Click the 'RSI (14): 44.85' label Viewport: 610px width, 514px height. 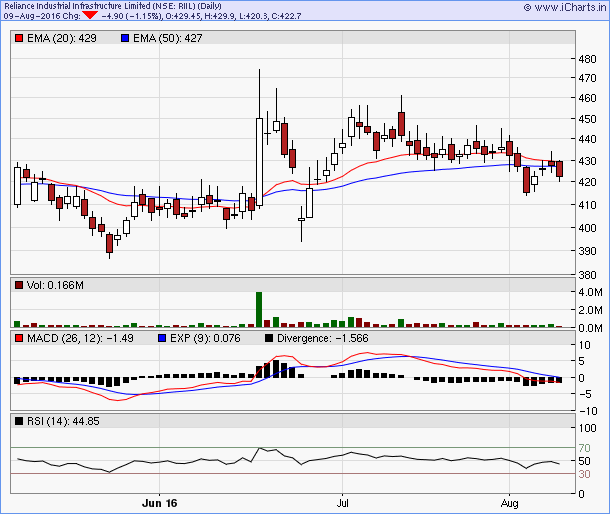pos(63,421)
